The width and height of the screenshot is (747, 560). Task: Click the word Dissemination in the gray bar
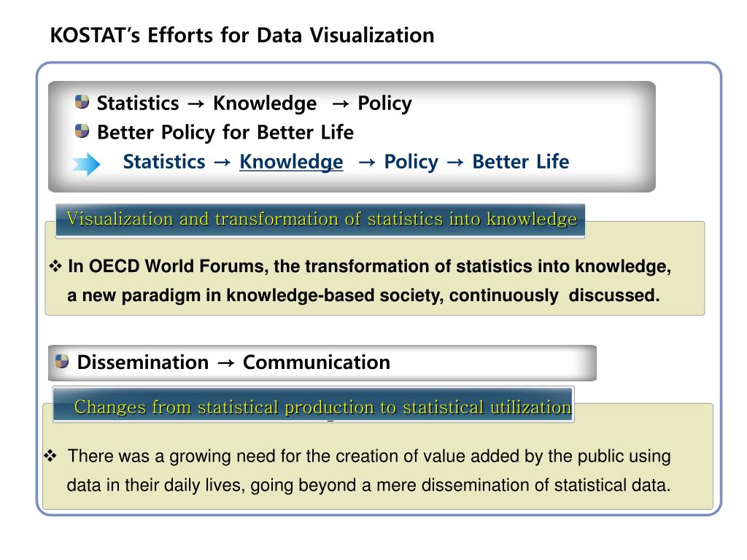[x=143, y=362]
